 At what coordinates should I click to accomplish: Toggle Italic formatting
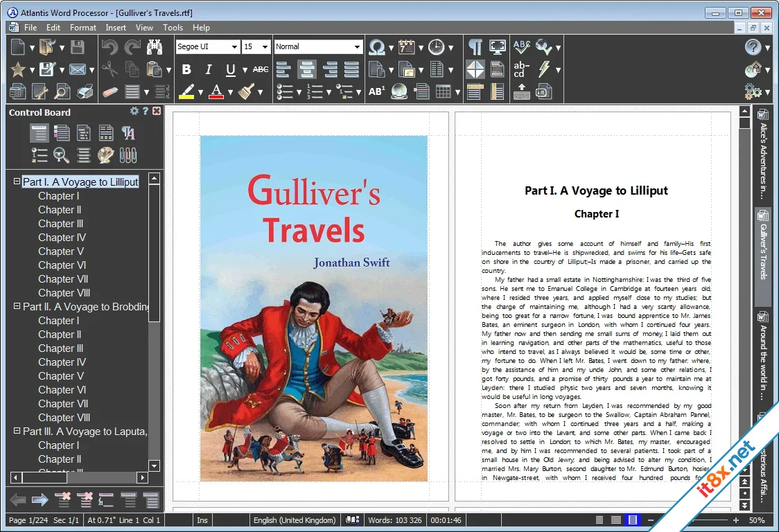point(209,69)
